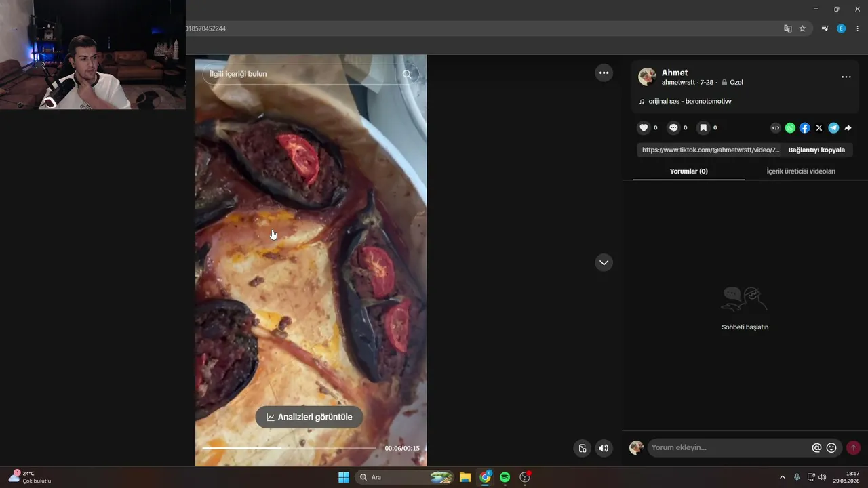The width and height of the screenshot is (868, 488).
Task: Switch to the İçerik üreticisi videoları tab
Action: 801,171
